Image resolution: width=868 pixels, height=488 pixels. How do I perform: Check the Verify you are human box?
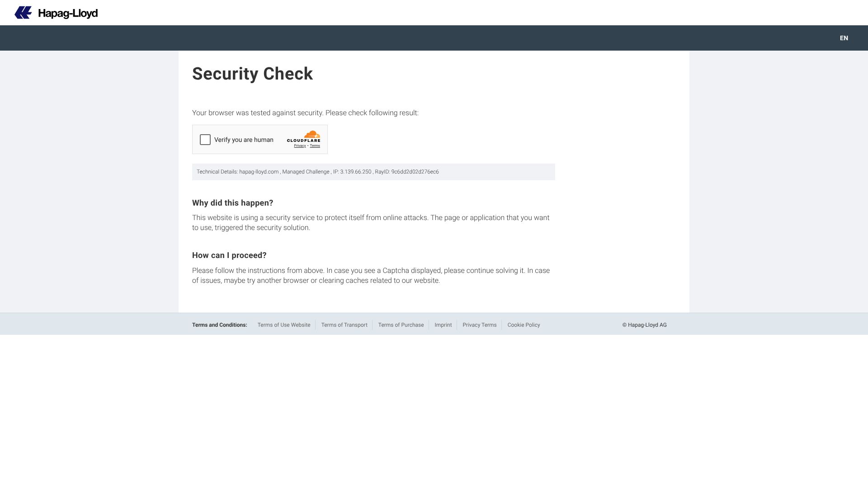click(205, 140)
